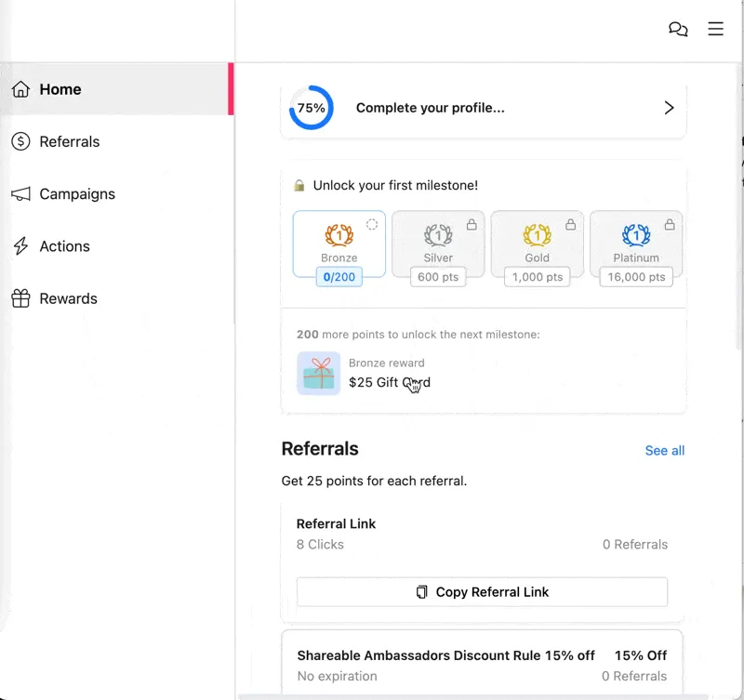Click the lock icon on Gold milestone
Viewport: 744px width, 700px height.
tap(571, 224)
